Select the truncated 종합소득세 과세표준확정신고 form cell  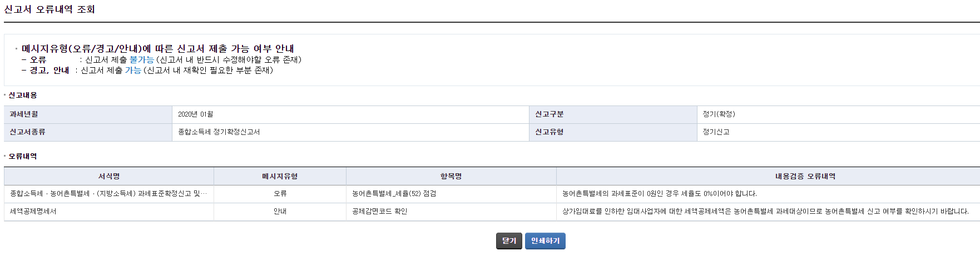coord(108,194)
